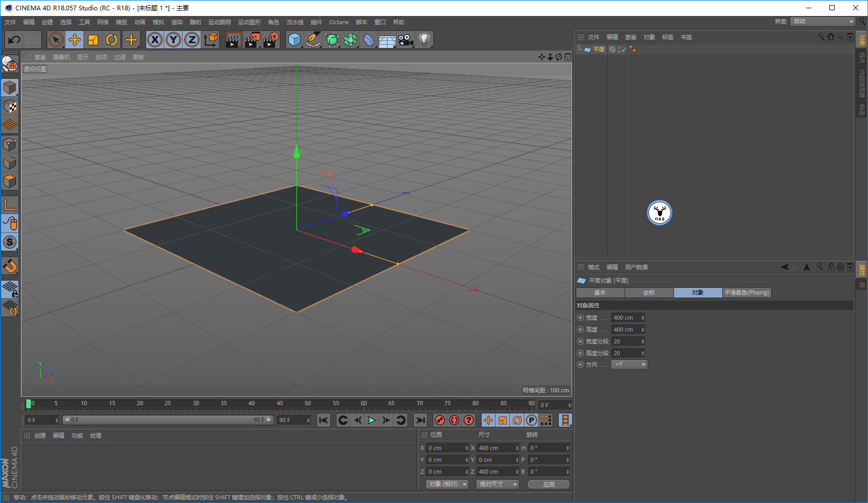Go to the start of animation
This screenshot has width=868, height=503.
tap(324, 421)
